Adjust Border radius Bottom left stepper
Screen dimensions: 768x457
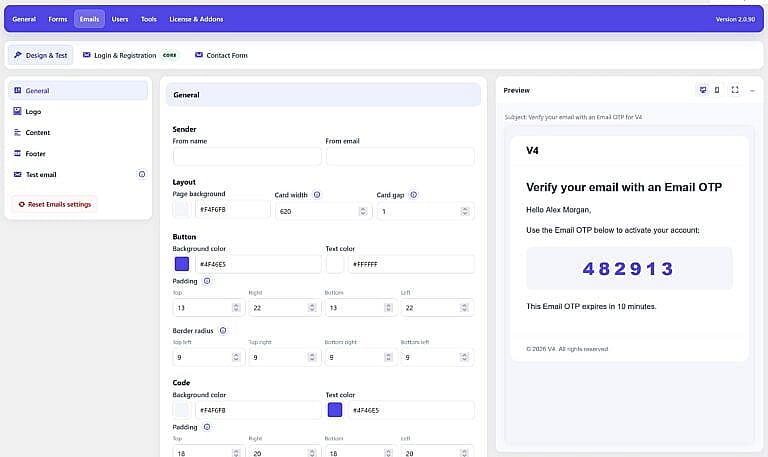[x=464, y=358]
